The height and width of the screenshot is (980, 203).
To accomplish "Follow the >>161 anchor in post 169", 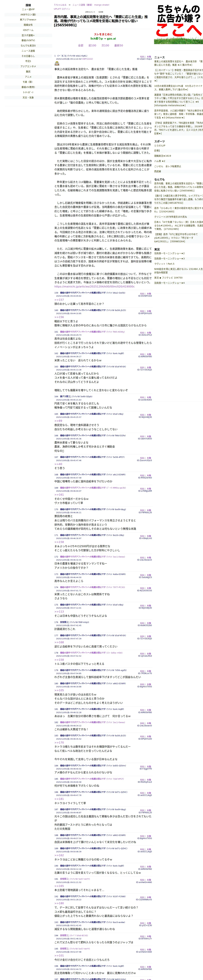I will [x=59, y=495].
